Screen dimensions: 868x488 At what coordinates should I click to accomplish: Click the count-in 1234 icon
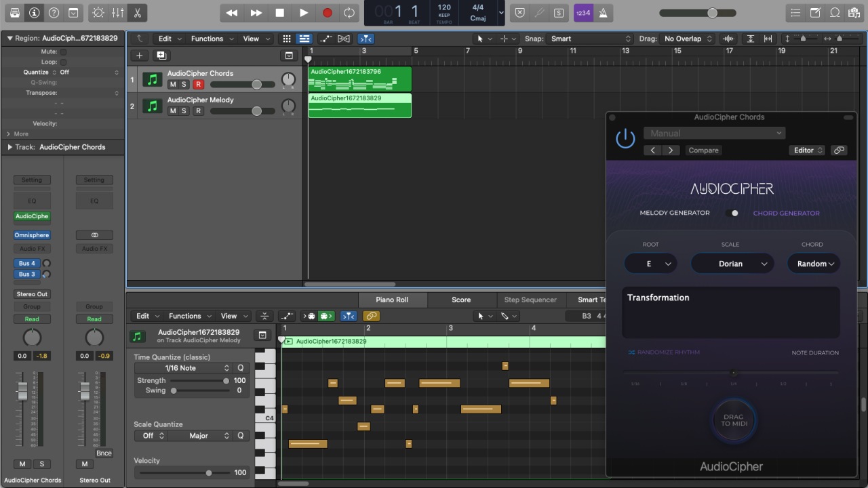[583, 12]
